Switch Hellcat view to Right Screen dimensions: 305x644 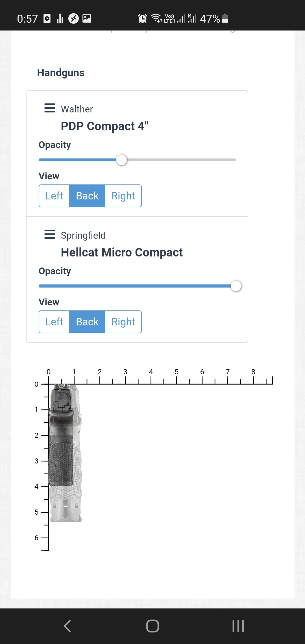123,322
